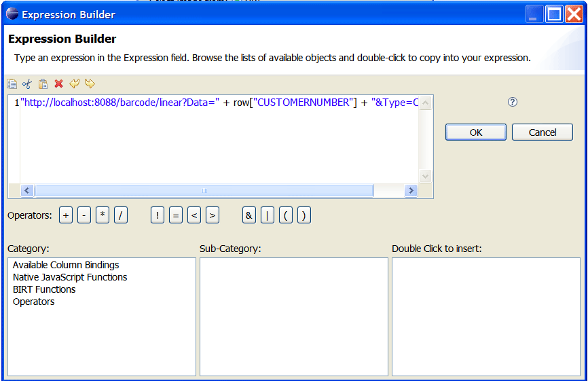Close the Expression Builder window
The image size is (588, 381).
(574, 15)
